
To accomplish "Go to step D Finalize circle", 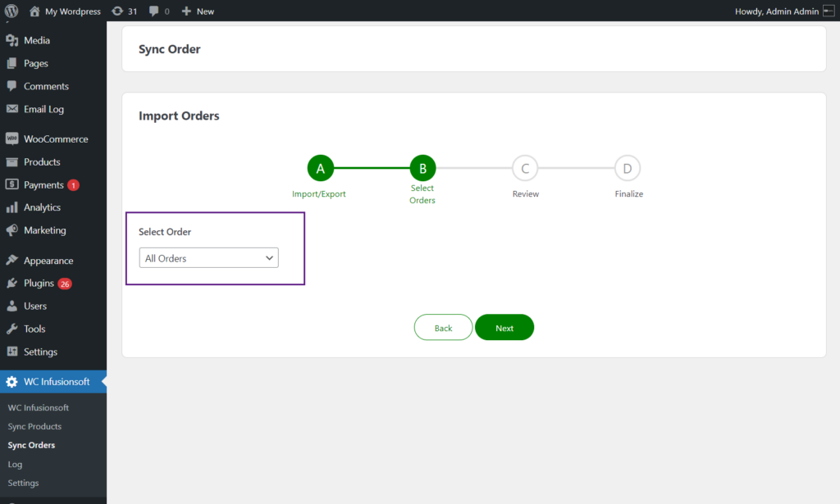I will coord(628,169).
